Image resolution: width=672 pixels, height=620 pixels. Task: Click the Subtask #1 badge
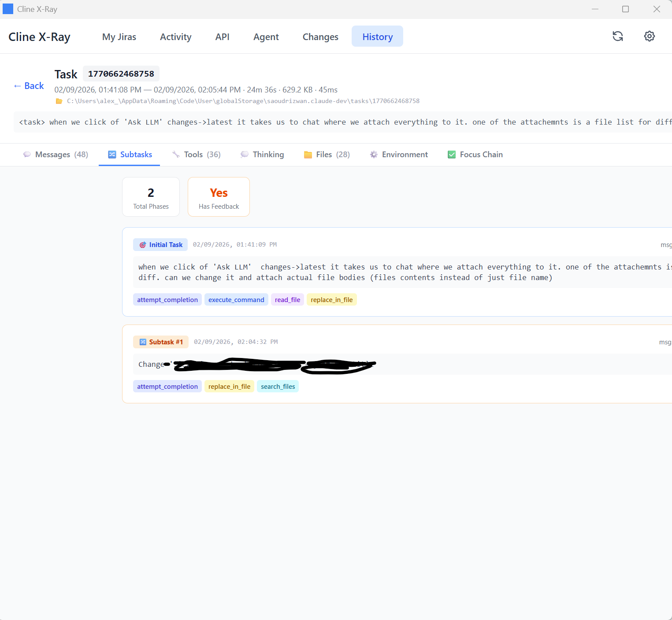coord(161,342)
